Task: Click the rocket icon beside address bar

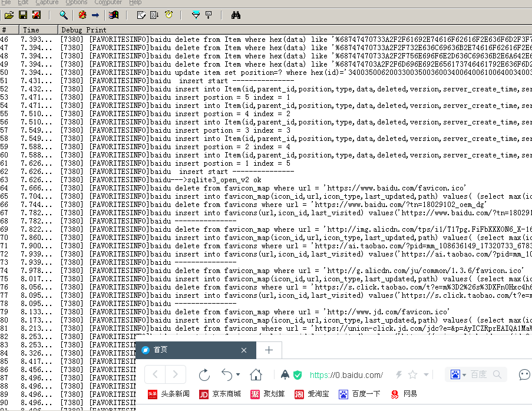Action: point(285,374)
